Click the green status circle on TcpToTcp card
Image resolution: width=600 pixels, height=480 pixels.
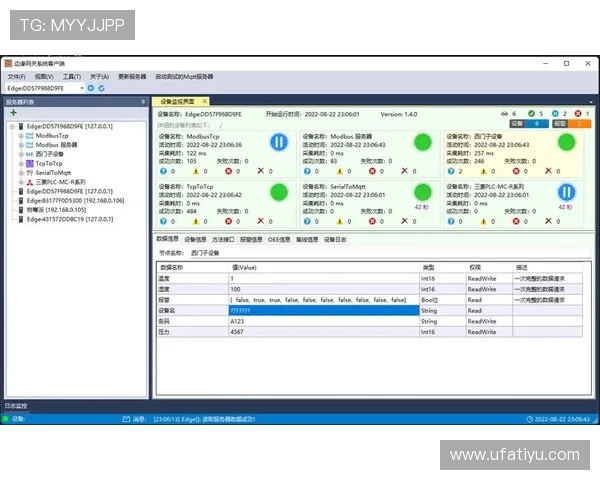click(280, 192)
